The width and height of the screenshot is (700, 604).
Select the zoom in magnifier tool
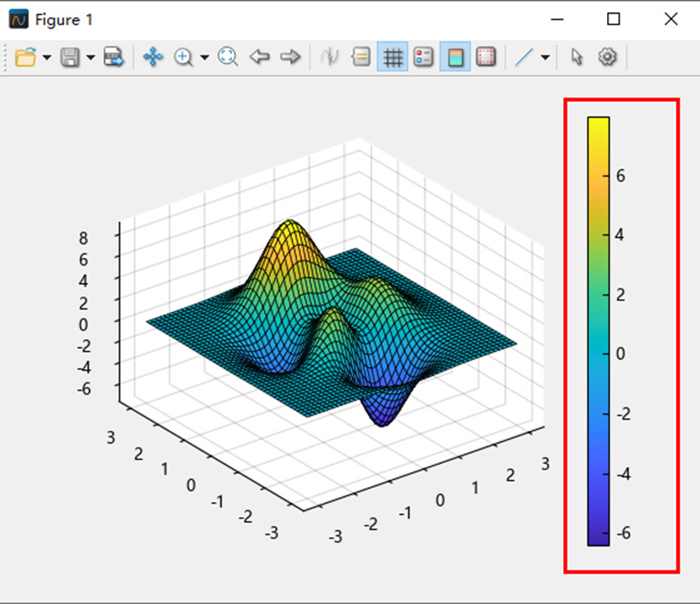pyautogui.click(x=184, y=57)
